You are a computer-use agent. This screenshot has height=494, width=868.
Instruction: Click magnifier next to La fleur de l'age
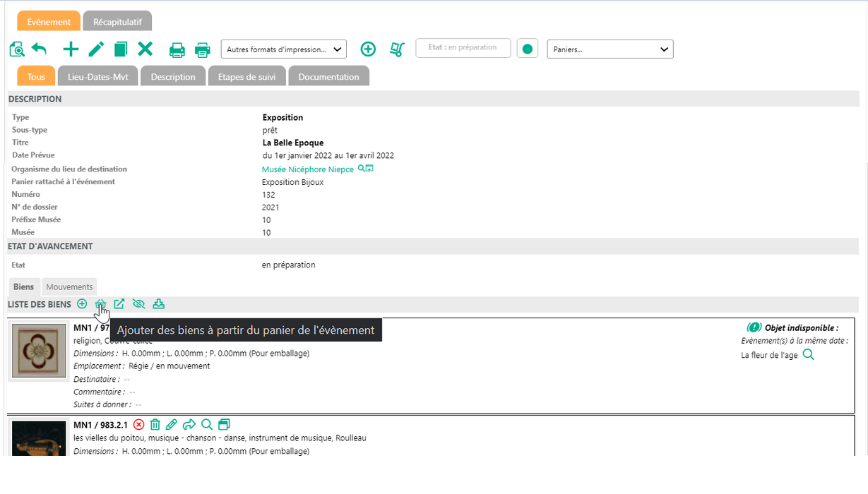(x=809, y=355)
